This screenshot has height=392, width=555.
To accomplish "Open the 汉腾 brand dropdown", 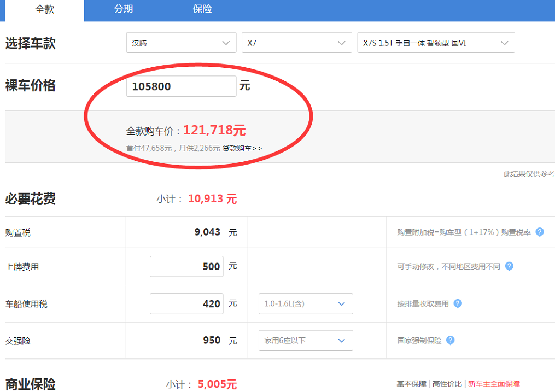I will pos(181,43).
